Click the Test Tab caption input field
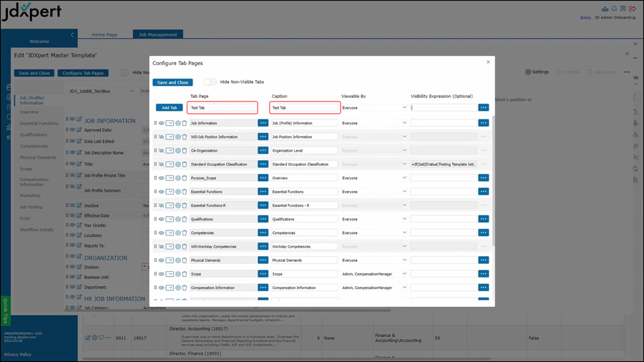 pyautogui.click(x=304, y=108)
